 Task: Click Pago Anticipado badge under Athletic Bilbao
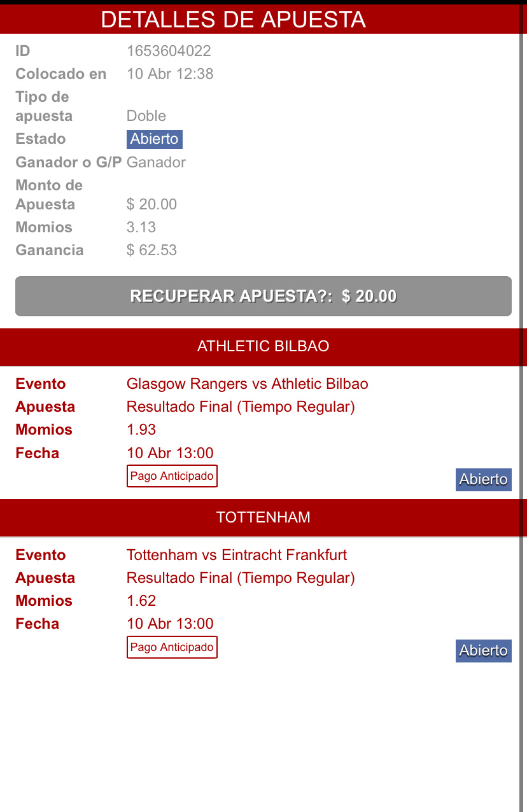[172, 476]
